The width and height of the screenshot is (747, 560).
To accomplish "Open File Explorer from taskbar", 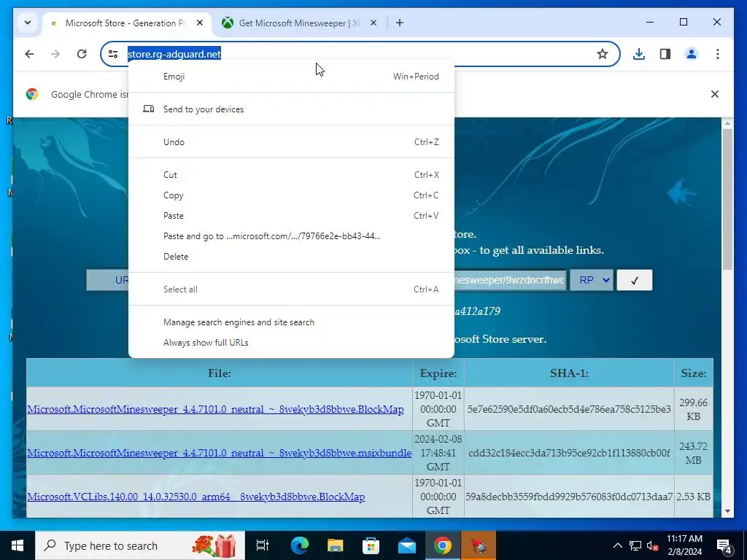I will click(x=335, y=545).
